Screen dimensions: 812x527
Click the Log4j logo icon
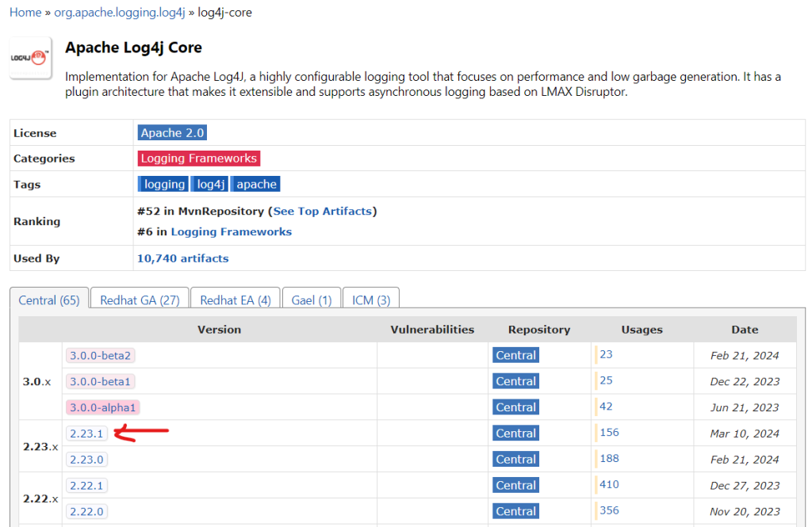[x=30, y=58]
